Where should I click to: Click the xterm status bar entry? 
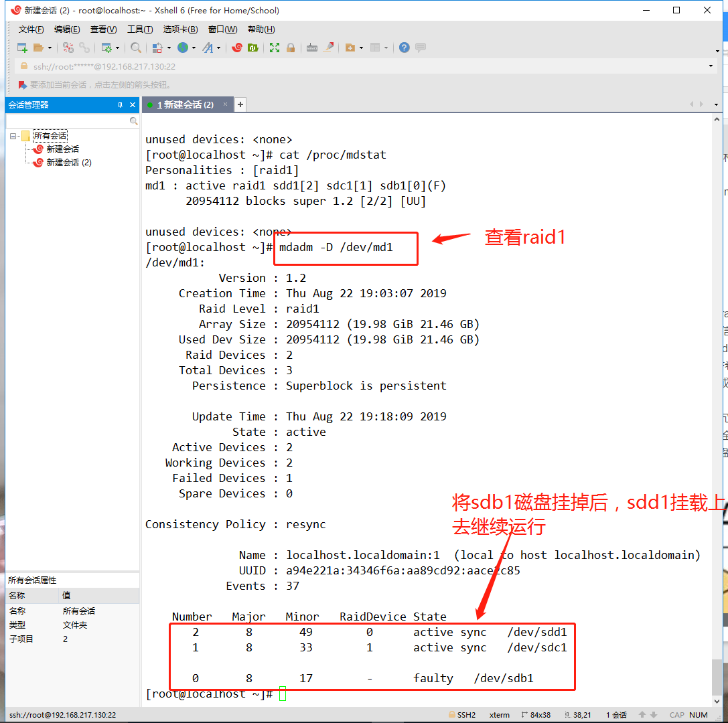pyautogui.click(x=499, y=715)
